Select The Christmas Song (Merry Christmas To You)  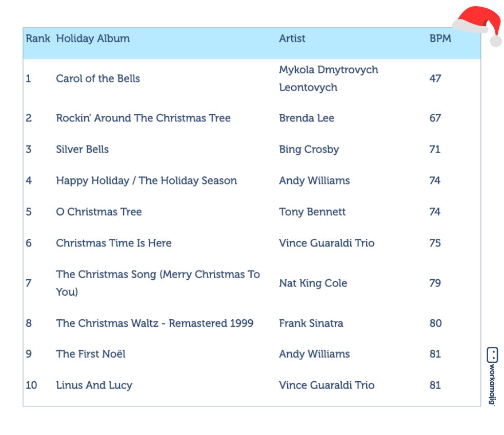pos(158,283)
